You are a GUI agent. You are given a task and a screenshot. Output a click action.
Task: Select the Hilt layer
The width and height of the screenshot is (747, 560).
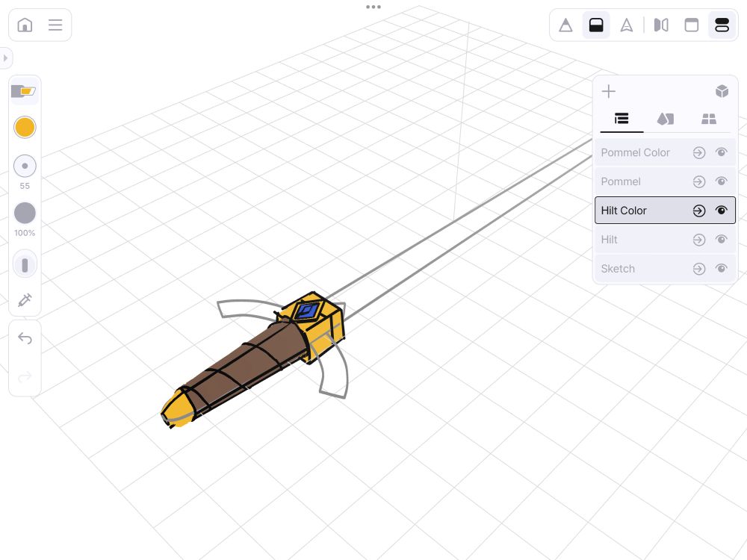coord(665,240)
